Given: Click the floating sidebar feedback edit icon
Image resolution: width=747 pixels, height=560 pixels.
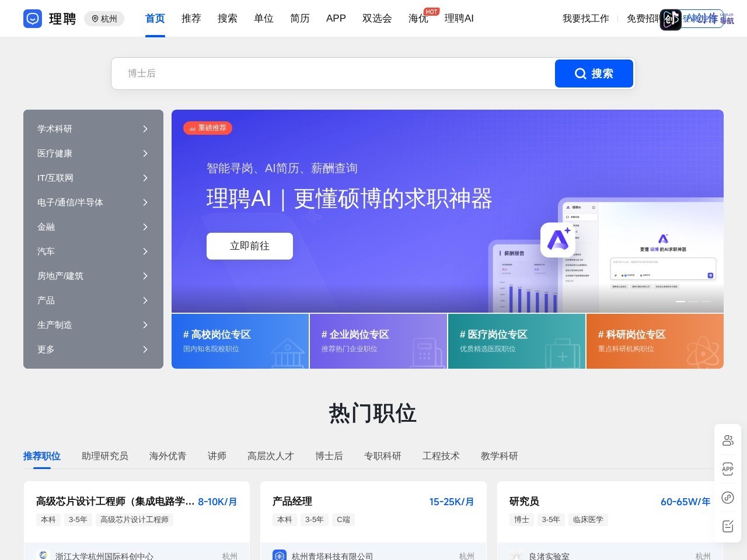Looking at the screenshot, I should [x=728, y=526].
